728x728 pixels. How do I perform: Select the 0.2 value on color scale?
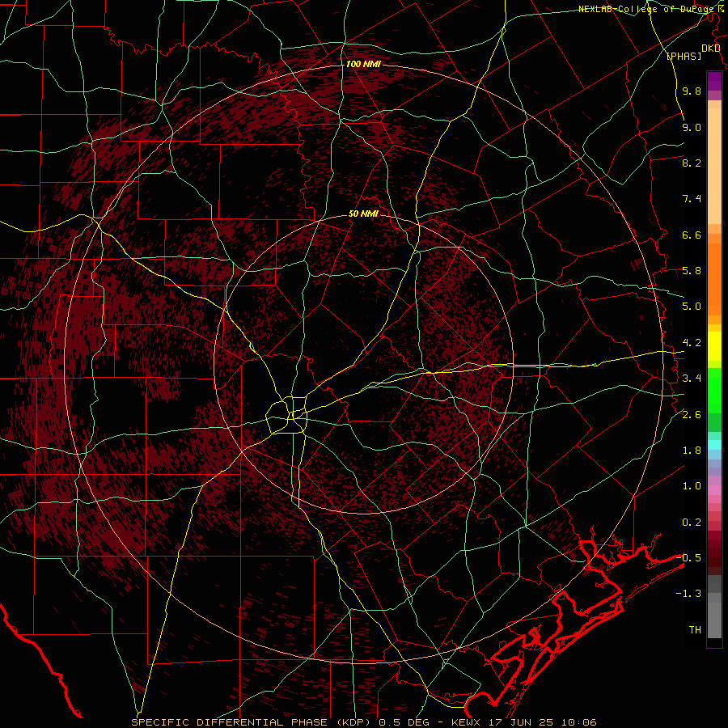[x=692, y=523]
